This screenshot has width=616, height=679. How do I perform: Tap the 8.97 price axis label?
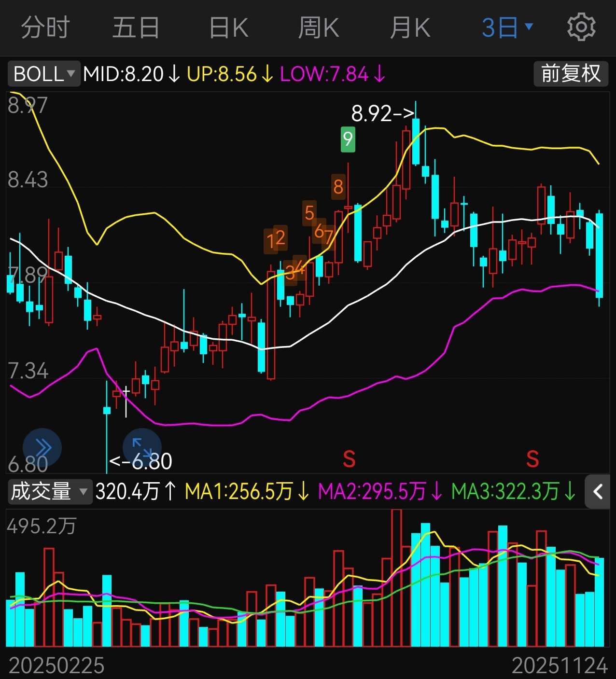tap(28, 105)
